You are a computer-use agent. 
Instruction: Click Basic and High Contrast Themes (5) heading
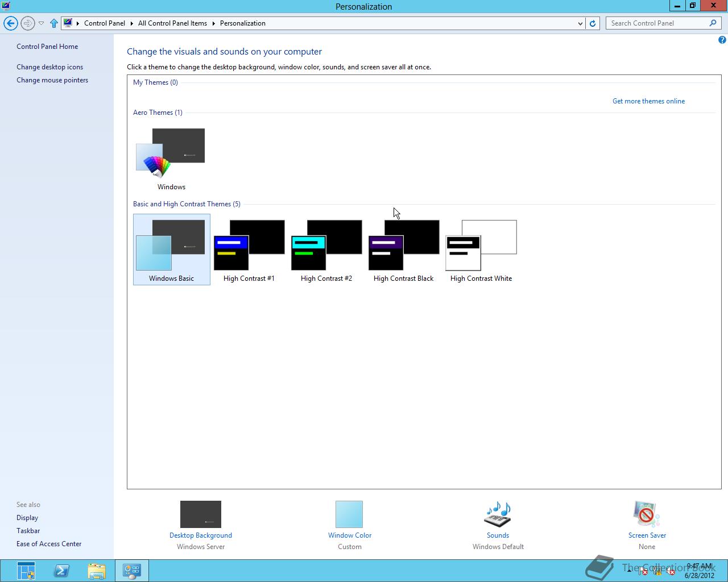[187, 204]
